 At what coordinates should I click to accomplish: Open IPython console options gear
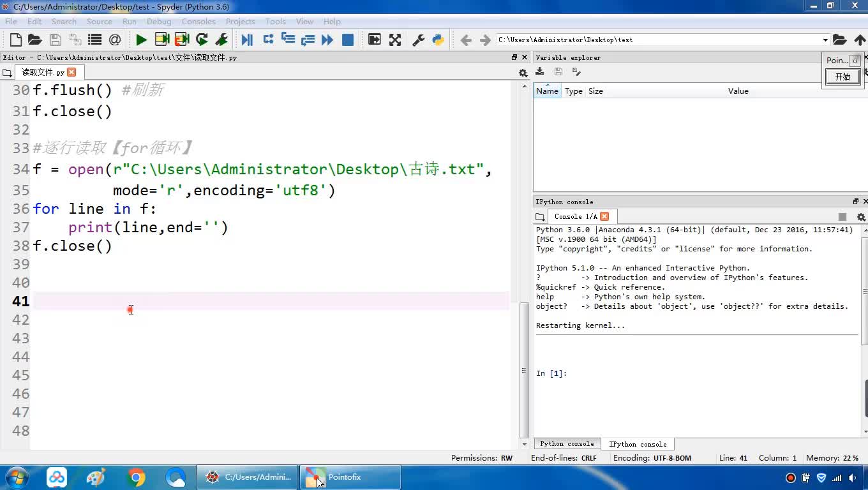click(861, 217)
